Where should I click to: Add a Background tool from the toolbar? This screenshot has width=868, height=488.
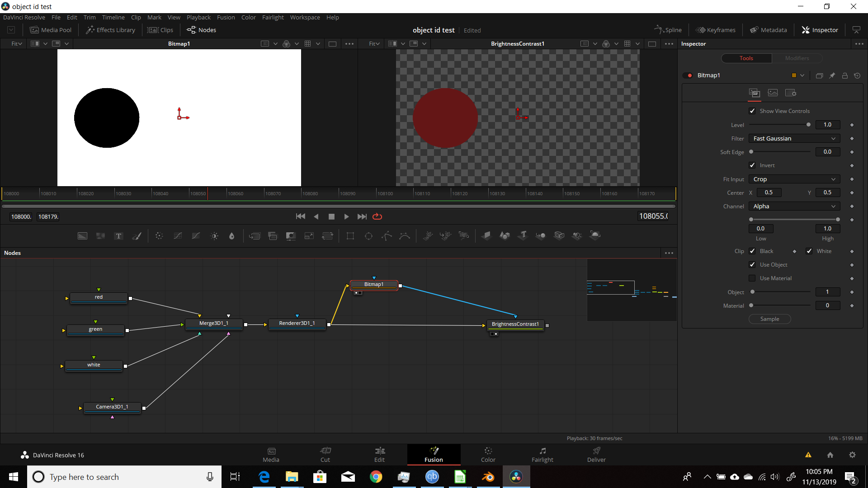coord(82,236)
